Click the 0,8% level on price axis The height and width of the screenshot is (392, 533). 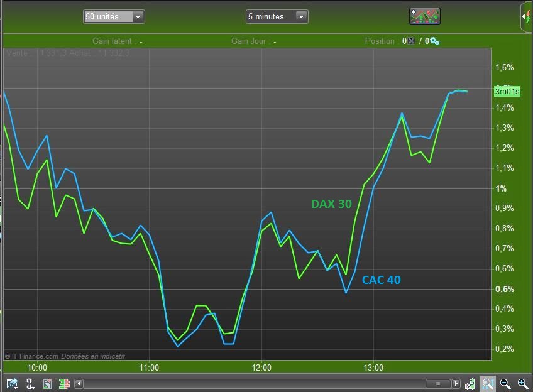(x=505, y=228)
